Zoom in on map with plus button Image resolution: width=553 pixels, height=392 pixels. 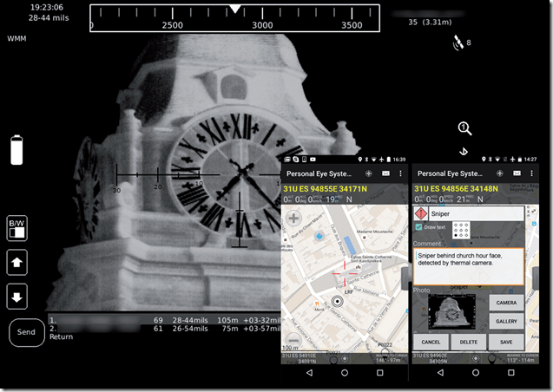pos(294,219)
